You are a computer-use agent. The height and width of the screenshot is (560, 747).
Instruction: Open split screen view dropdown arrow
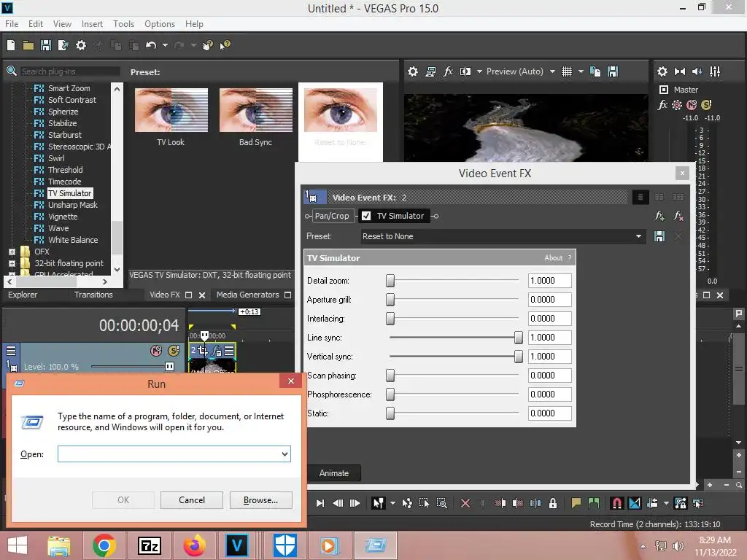(x=479, y=71)
